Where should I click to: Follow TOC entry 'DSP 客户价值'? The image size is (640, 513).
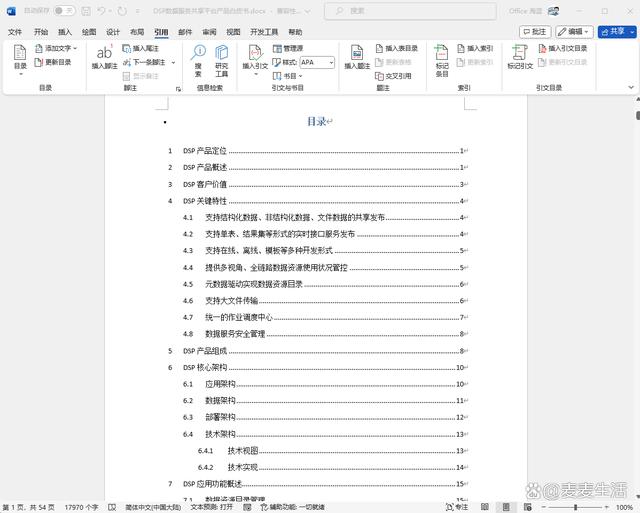tap(317, 184)
